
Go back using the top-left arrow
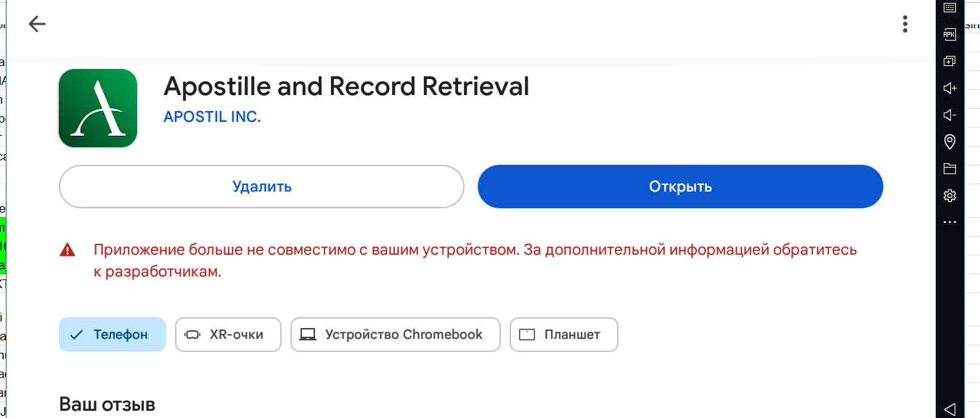37,24
